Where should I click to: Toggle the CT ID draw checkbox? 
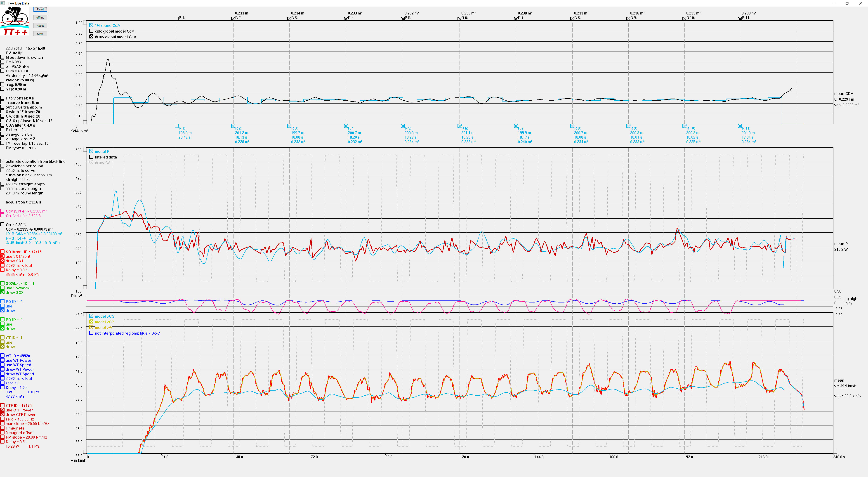pyautogui.click(x=2, y=347)
